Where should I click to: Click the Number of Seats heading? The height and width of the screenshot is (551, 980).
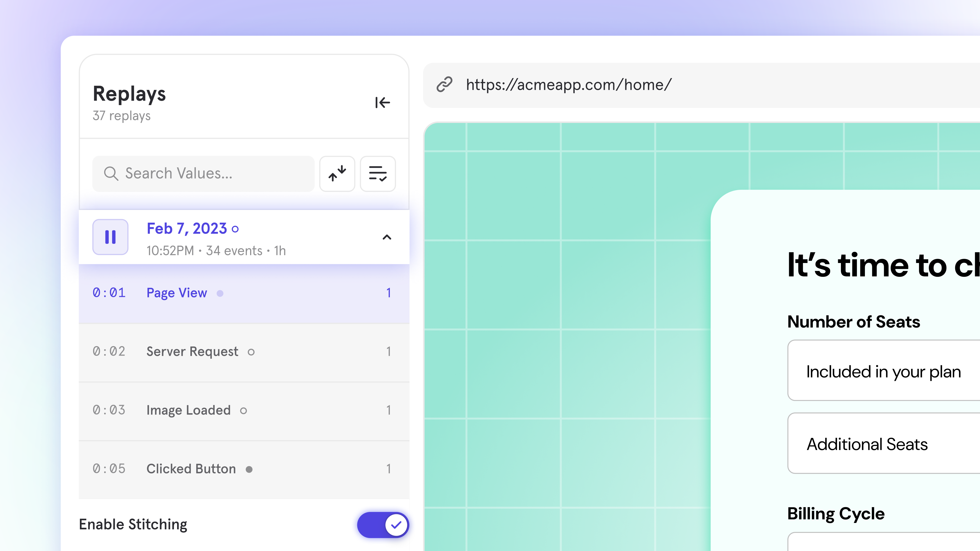[x=854, y=322]
